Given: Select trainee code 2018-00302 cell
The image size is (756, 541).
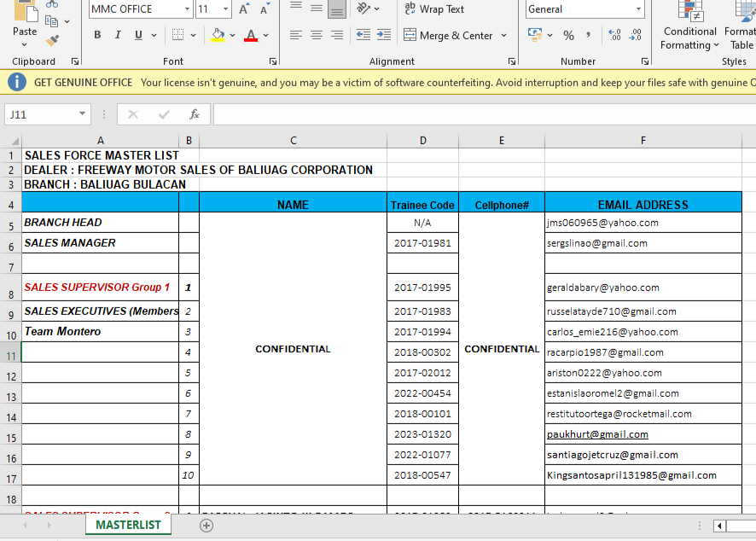Looking at the screenshot, I should pos(422,352).
